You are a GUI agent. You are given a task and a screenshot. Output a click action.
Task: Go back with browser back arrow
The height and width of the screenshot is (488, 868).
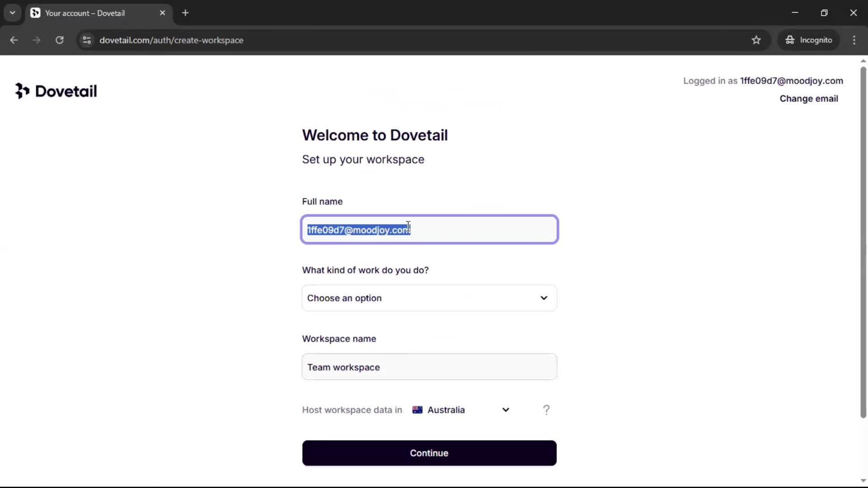(14, 40)
